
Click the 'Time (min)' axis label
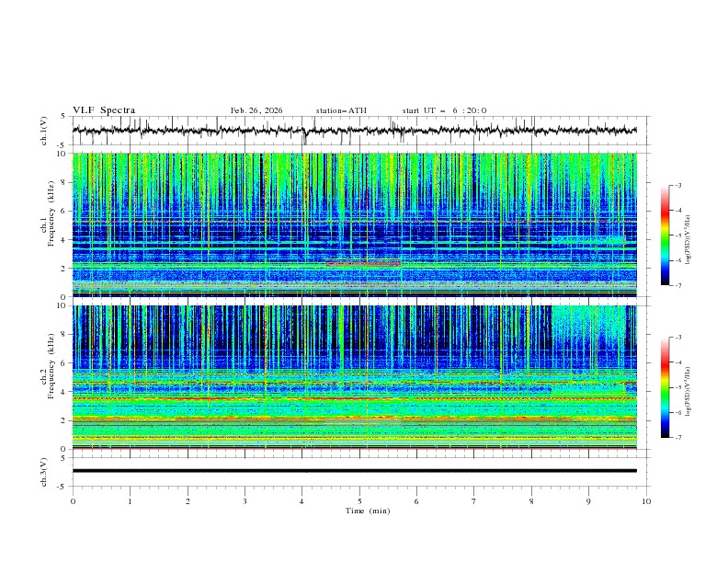tap(368, 511)
